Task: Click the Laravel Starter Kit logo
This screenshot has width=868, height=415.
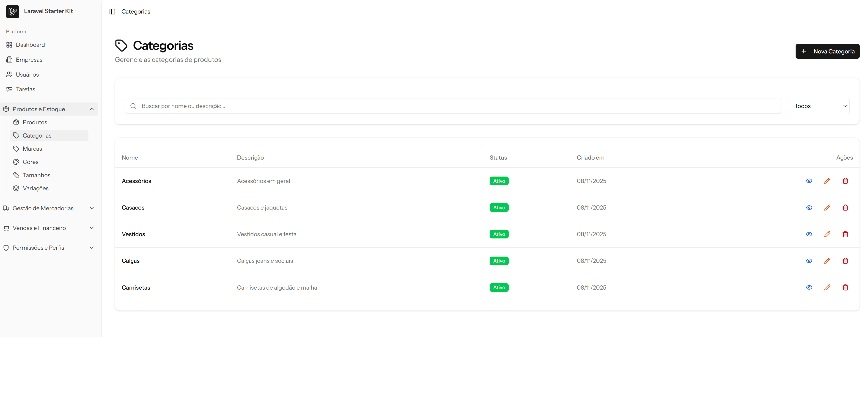Action: click(x=12, y=11)
